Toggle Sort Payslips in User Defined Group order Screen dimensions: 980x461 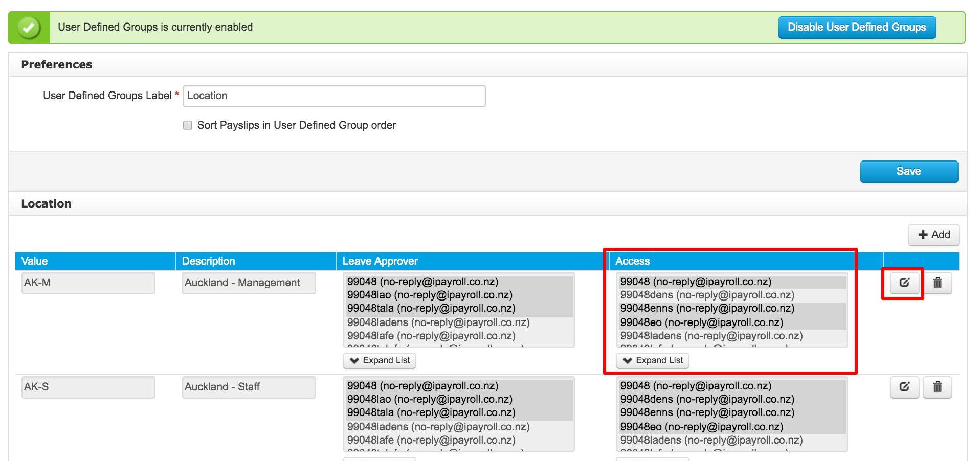point(188,125)
